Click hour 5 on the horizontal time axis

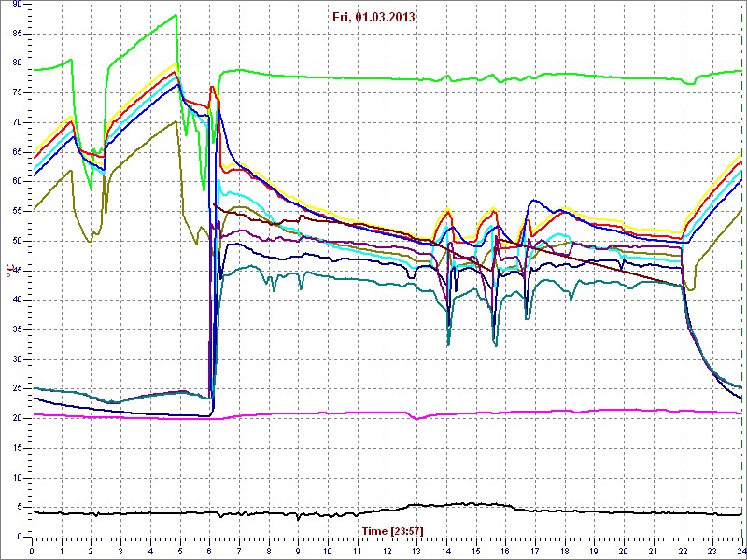[x=180, y=551]
